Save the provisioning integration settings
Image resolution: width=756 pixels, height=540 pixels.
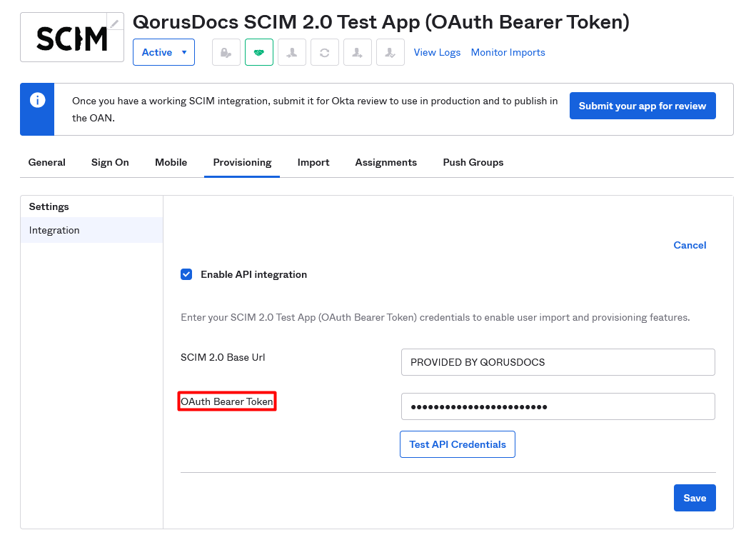(695, 498)
